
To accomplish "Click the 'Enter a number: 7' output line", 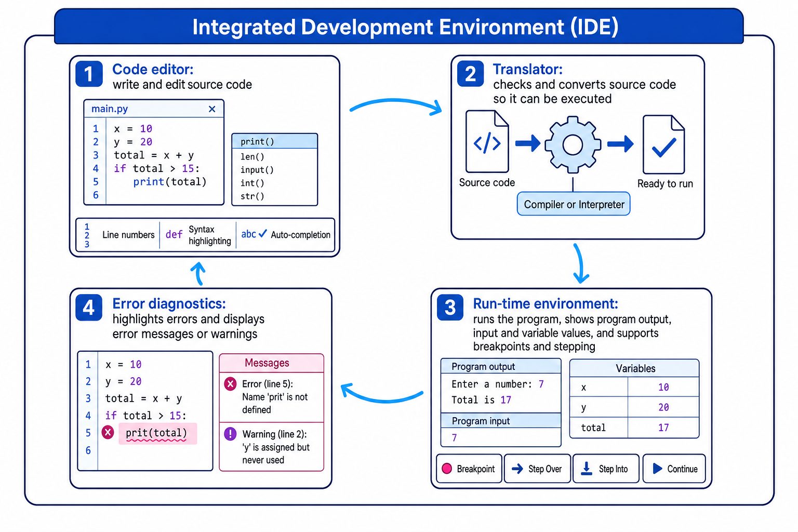I will (498, 384).
